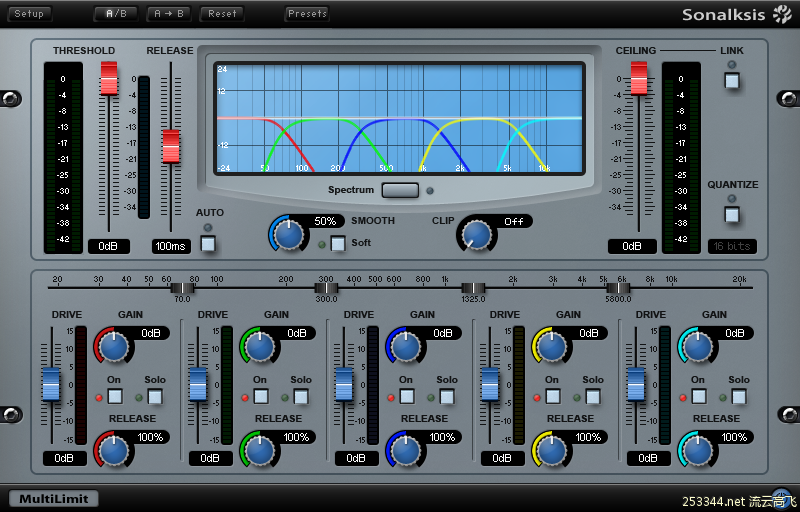
Task: Click the yellow band Release knob
Action: pos(552,451)
